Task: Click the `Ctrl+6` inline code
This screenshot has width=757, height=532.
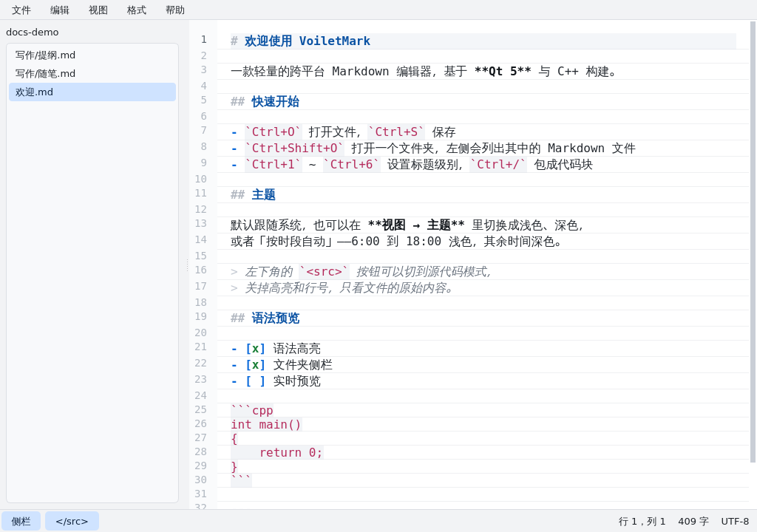Action: [351, 165]
